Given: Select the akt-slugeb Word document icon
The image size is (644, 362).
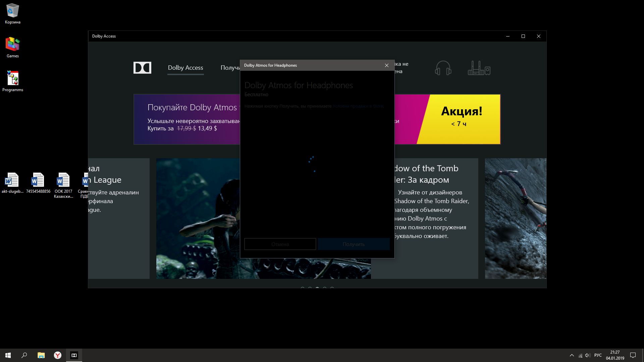Looking at the screenshot, I should click(12, 183).
